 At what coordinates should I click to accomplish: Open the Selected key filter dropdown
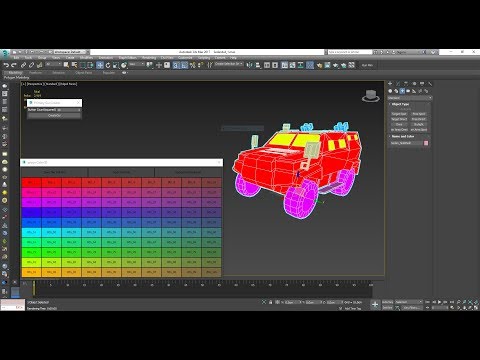(x=409, y=302)
